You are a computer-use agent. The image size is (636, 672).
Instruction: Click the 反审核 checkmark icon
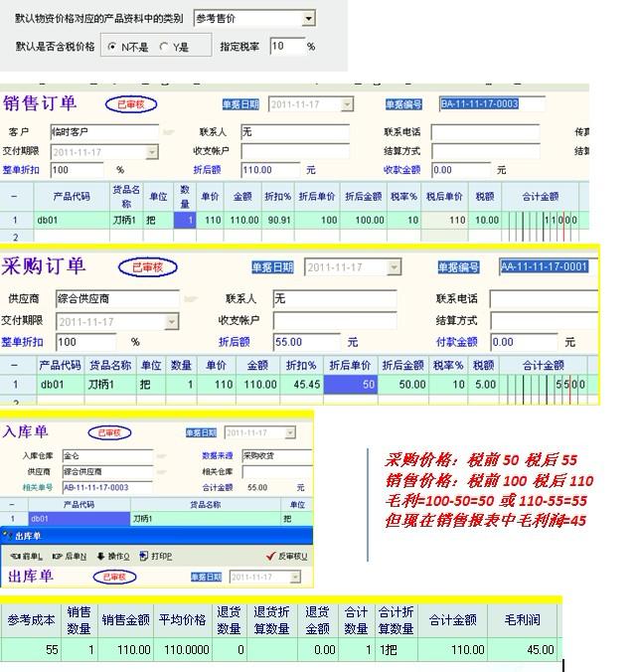click(270, 556)
